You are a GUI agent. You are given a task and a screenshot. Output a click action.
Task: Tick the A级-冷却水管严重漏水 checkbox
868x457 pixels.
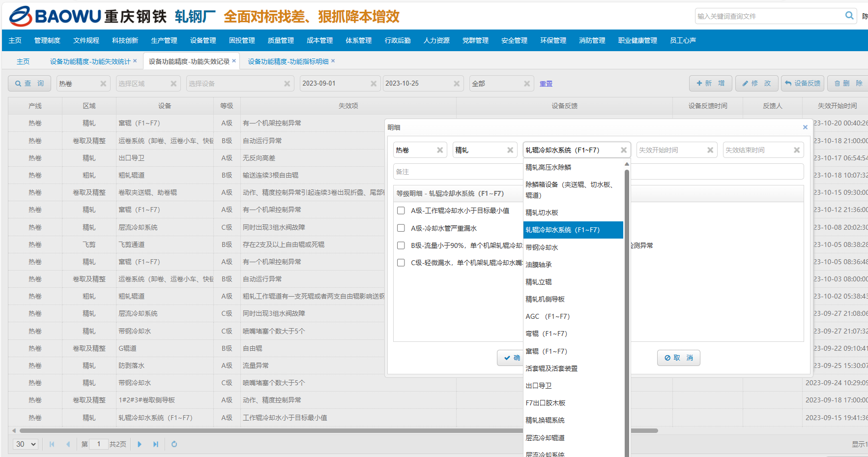tap(401, 228)
